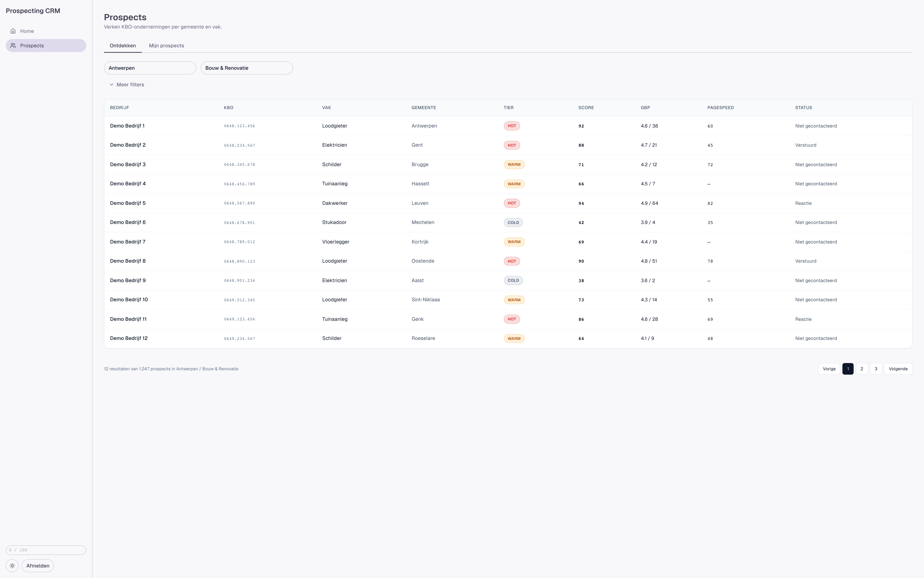This screenshot has width=924, height=578.
Task: Open Demo Bedrijf 10 row
Action: pyautogui.click(x=508, y=300)
